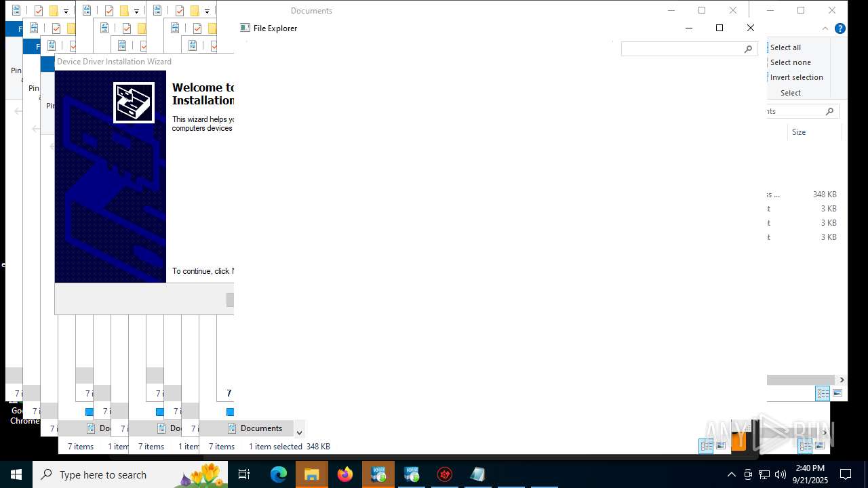Screen dimensions: 868x488
Task: Open the volume control in tray
Action: click(781, 474)
